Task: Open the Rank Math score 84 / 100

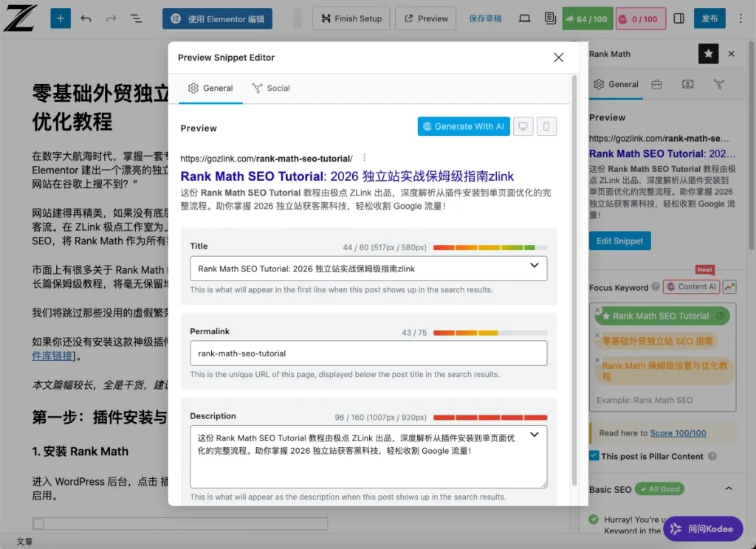Action: 587,18
